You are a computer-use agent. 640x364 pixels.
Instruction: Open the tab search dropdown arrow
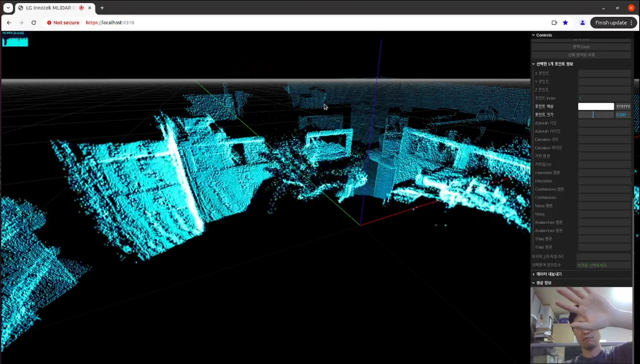(x=8, y=8)
